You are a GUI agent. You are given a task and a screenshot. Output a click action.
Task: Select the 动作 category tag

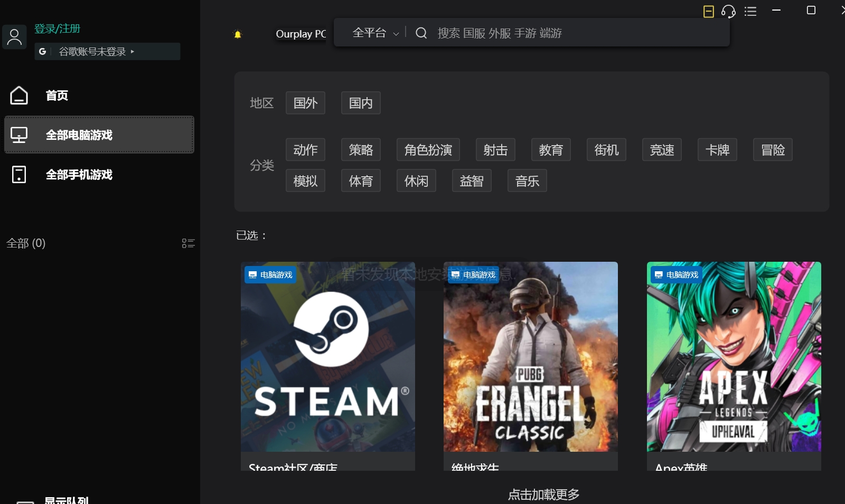tap(305, 150)
